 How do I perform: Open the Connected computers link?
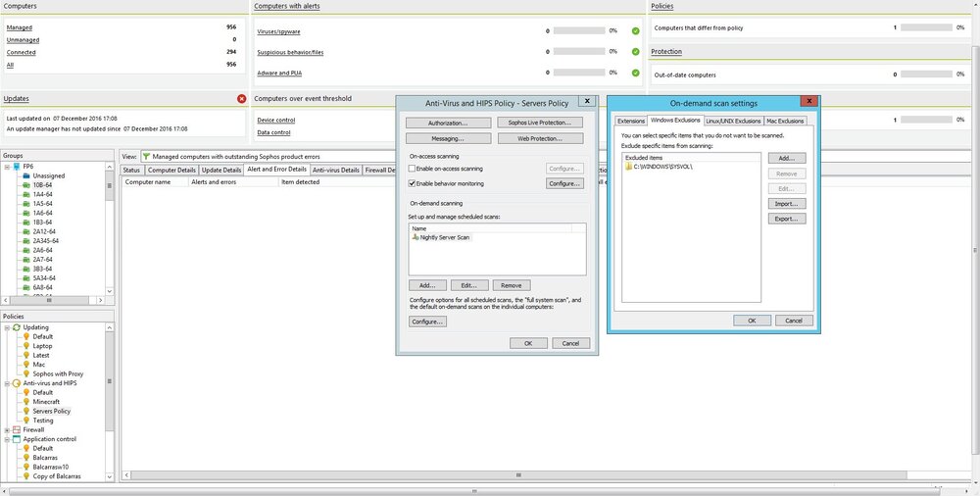click(22, 53)
